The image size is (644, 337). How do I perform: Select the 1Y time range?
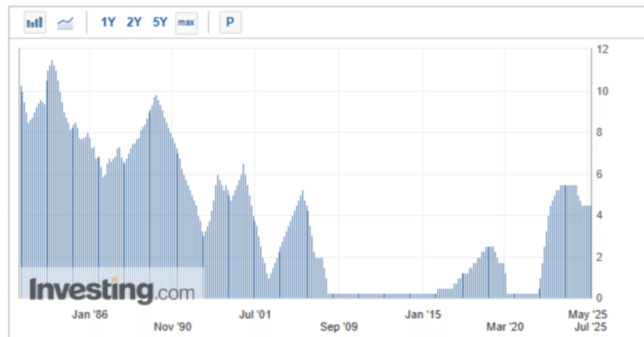(108, 23)
